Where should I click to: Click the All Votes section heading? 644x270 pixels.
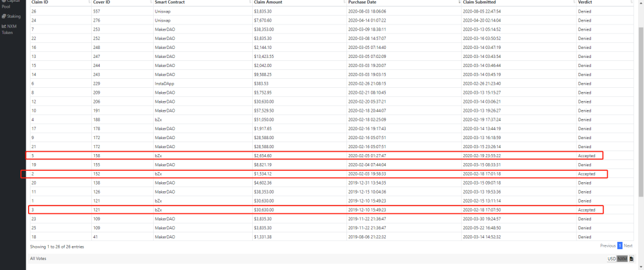coord(38,259)
